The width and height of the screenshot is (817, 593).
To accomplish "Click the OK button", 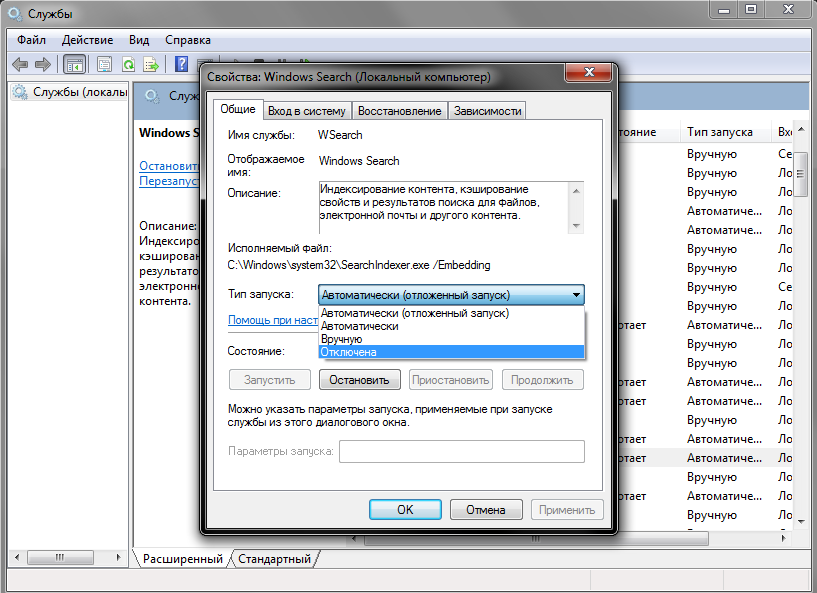I will 405,510.
